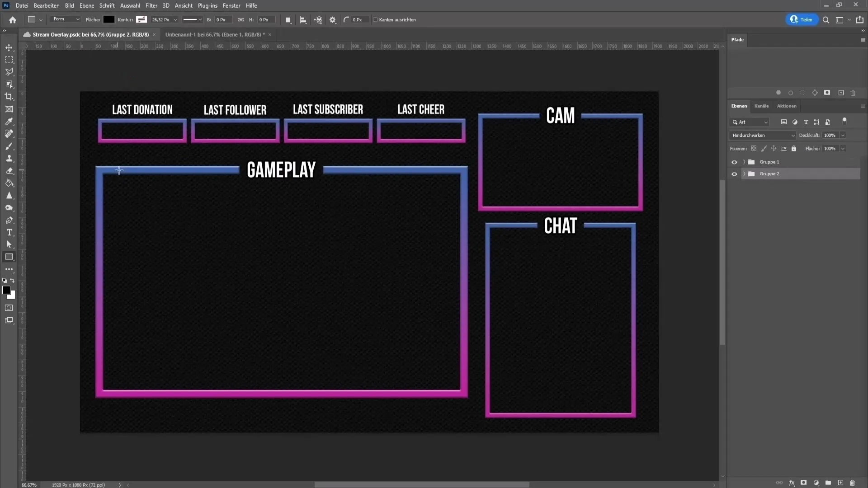Open the Fenster menu
Screen dimensions: 868x488
pyautogui.click(x=231, y=5)
